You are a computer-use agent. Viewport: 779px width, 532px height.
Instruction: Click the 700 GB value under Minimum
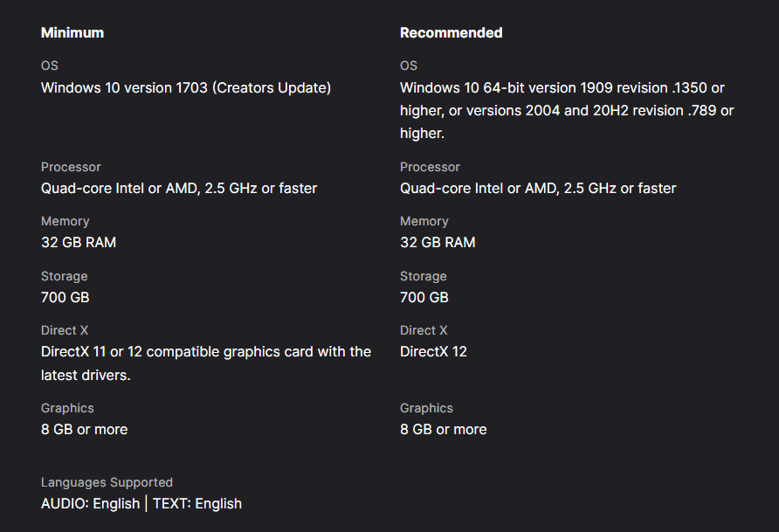coord(65,297)
